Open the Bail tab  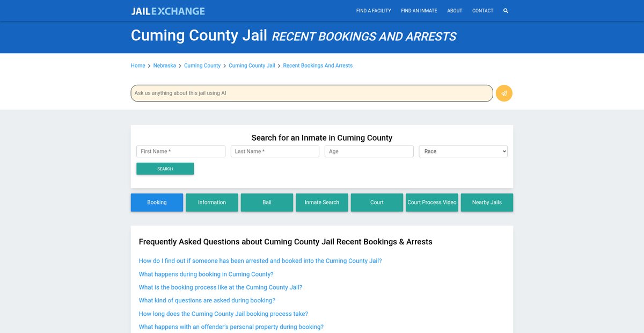[267, 202]
